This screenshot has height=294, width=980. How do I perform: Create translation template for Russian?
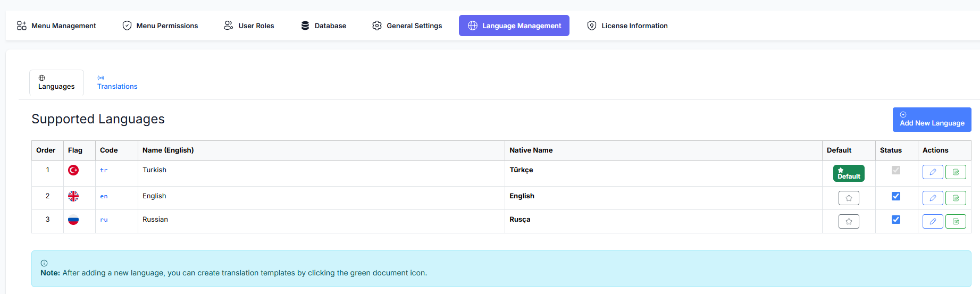tap(956, 222)
